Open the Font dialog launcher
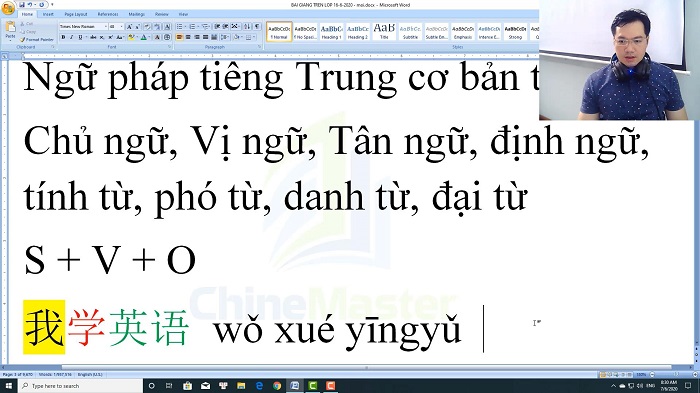 (x=170, y=46)
